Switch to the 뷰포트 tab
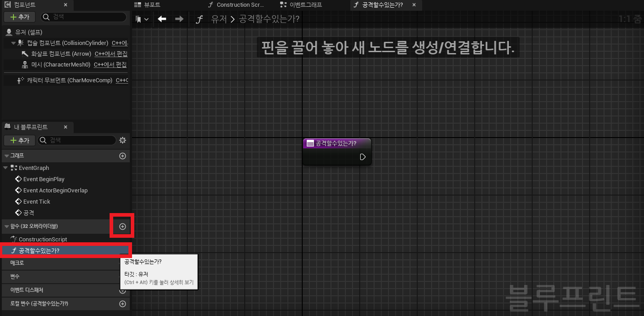This screenshot has width=644, height=316. 148,5
